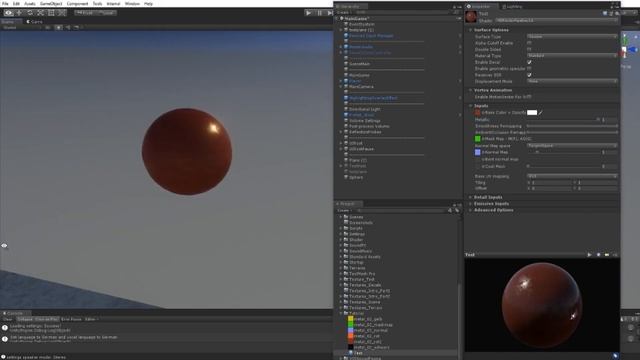Select the Rect transform tool
Image resolution: width=640 pixels, height=360 pixels.
tap(51, 13)
